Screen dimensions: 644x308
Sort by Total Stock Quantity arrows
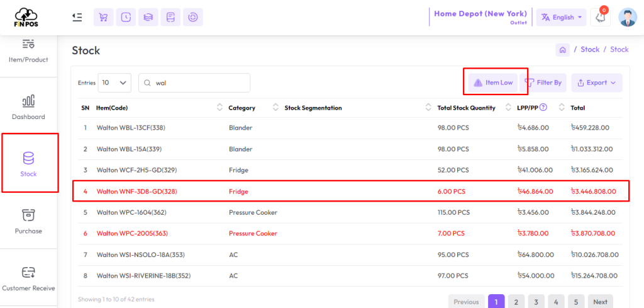tap(508, 107)
